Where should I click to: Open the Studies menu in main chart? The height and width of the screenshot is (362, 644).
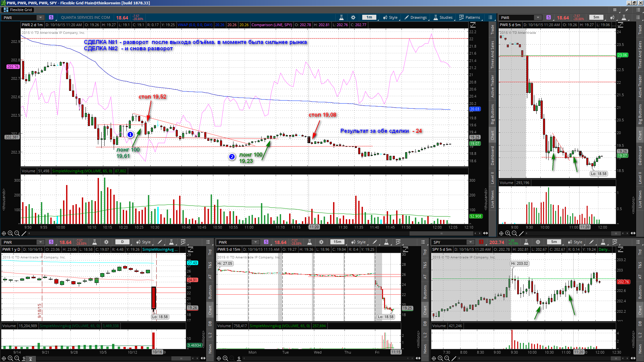click(443, 17)
